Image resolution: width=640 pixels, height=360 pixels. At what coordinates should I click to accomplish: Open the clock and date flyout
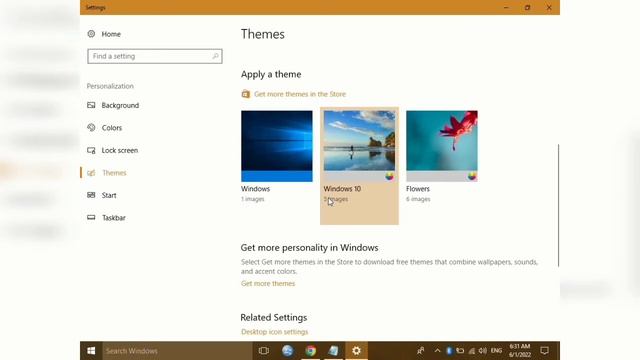point(520,351)
